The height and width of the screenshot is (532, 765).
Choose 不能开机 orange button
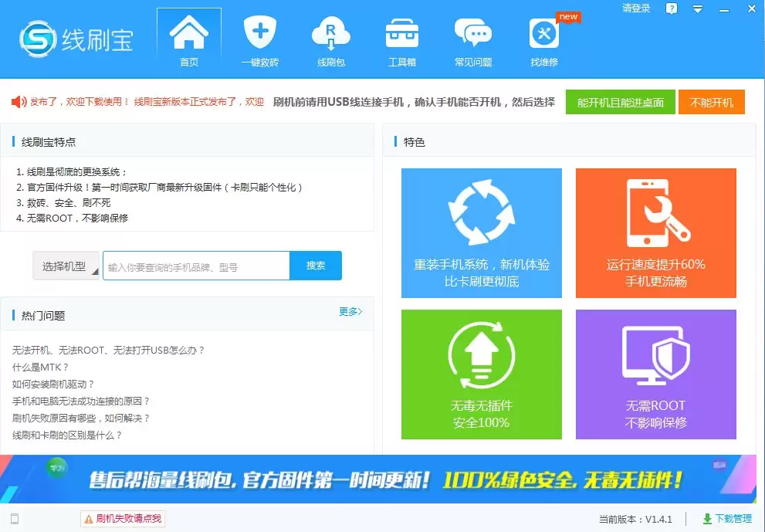pos(711,102)
